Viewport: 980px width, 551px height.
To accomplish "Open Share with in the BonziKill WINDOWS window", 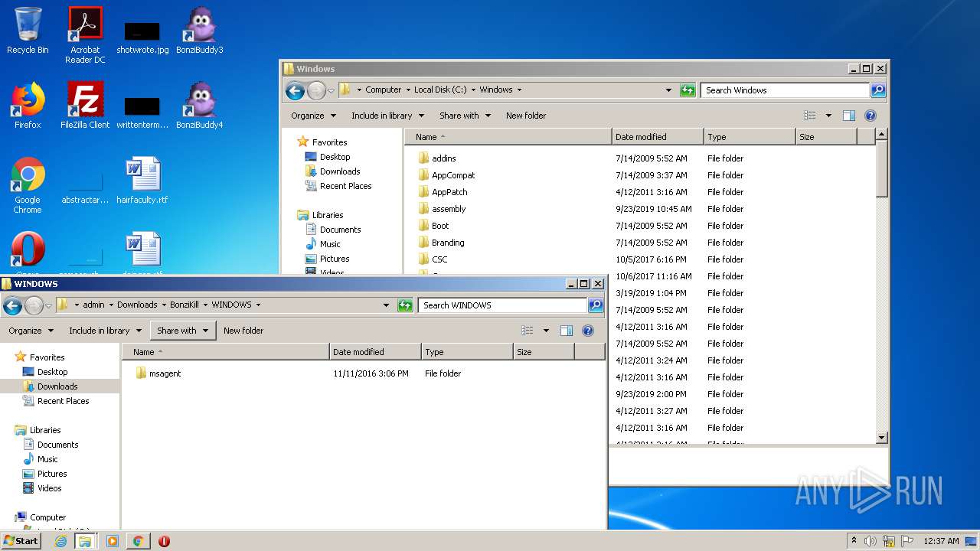I will [x=182, y=331].
